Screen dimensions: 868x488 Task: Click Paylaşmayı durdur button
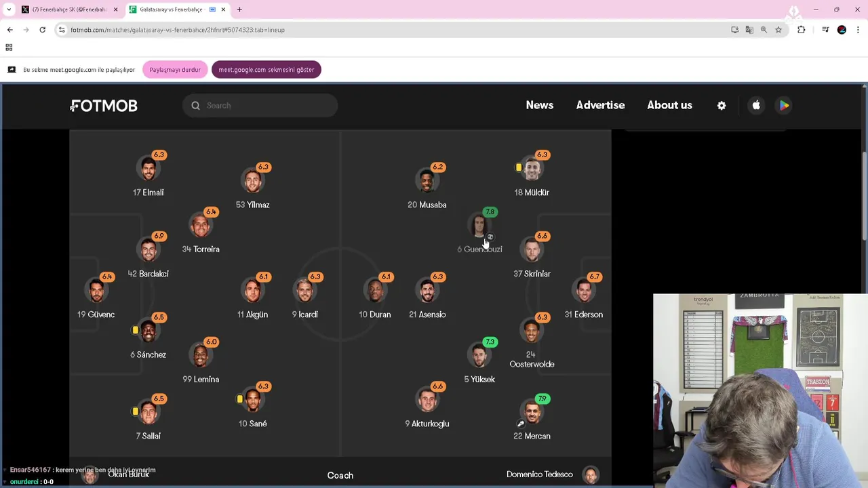click(175, 70)
